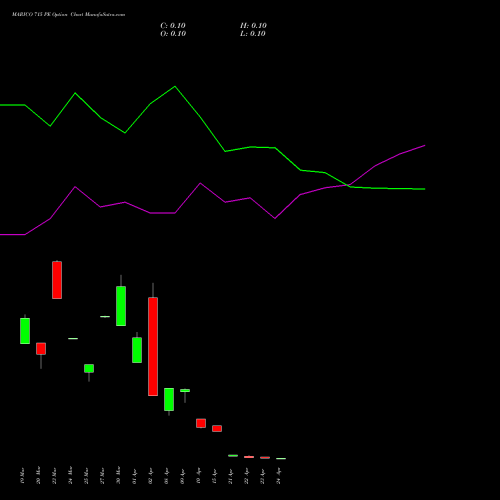Click the green line's highest peak
Viewport: 500px width, 500px height.
(x=175, y=87)
